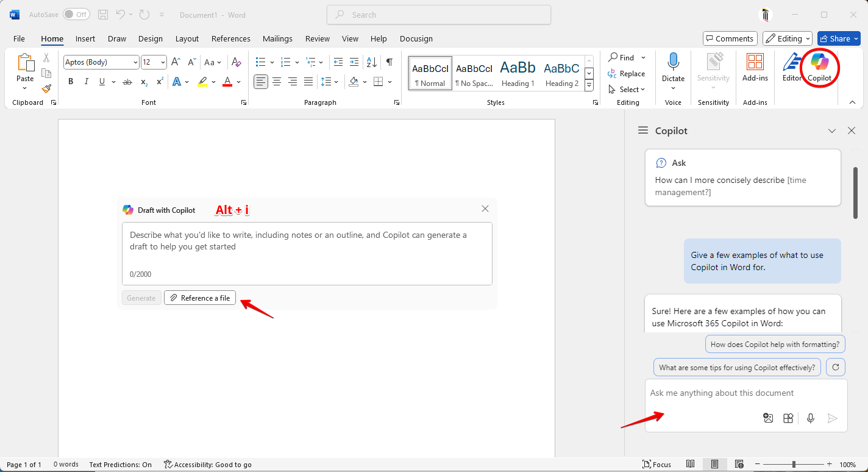Click the Add-ins icon

point(755,63)
